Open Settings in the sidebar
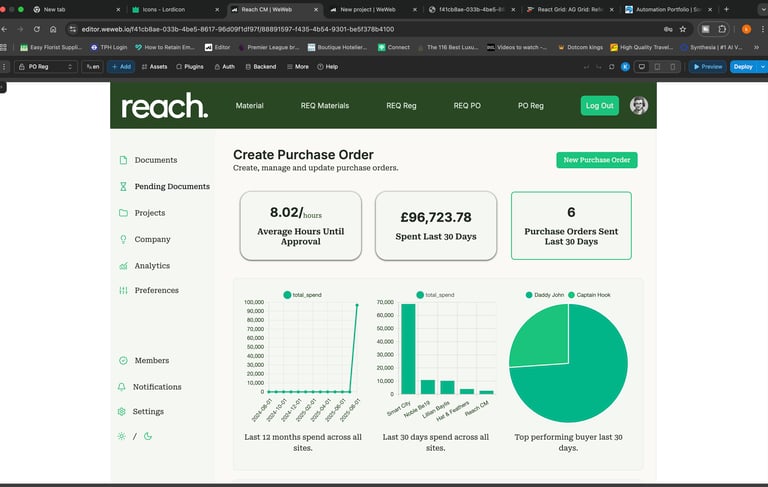Screen dimensions: 768x487 [x=141, y=412]
